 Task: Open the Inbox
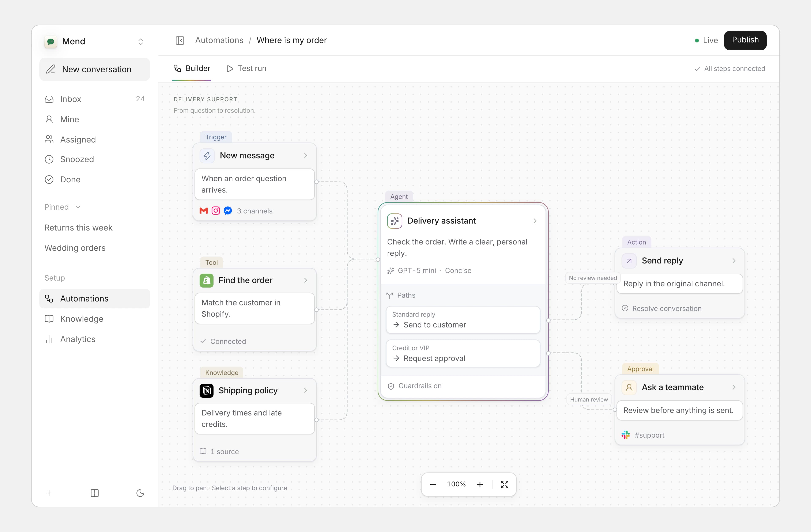94,99
